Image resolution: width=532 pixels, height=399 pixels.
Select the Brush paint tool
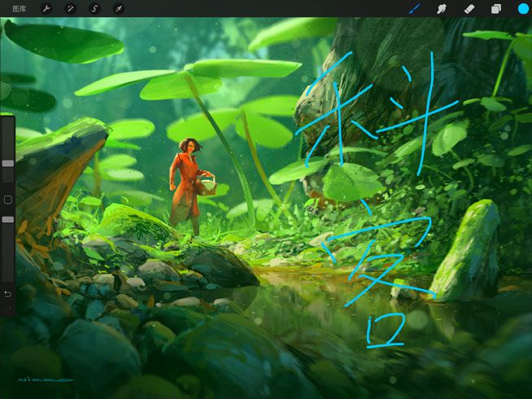415,9
